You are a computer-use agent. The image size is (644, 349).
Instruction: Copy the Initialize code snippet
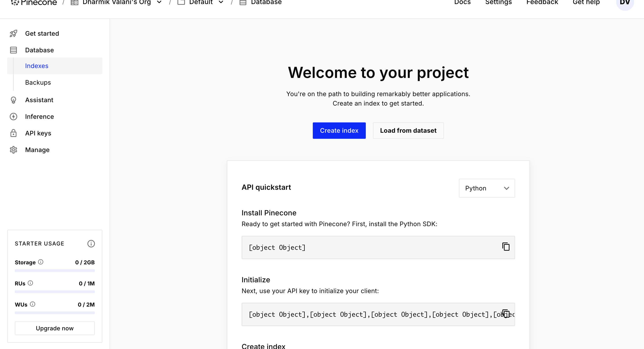click(506, 314)
